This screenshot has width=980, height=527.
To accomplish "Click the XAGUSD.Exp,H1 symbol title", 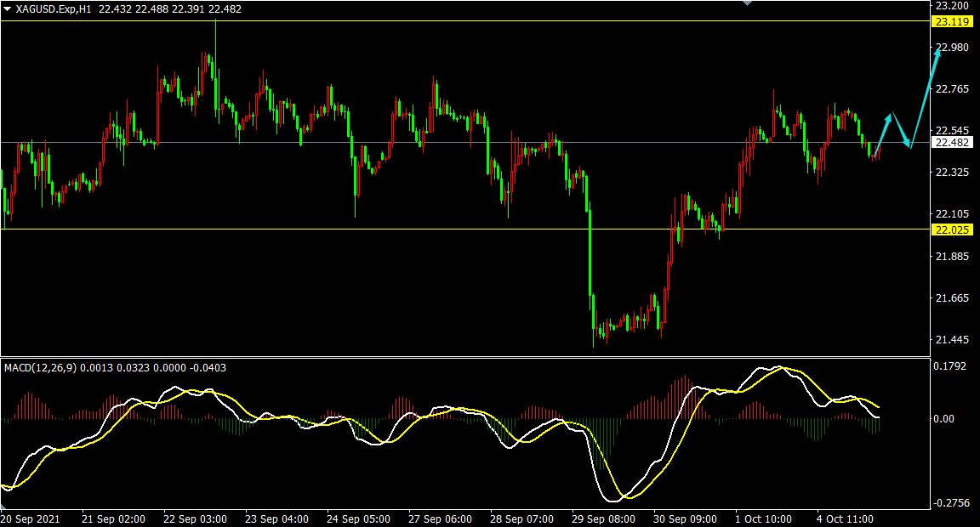I will coord(53,8).
